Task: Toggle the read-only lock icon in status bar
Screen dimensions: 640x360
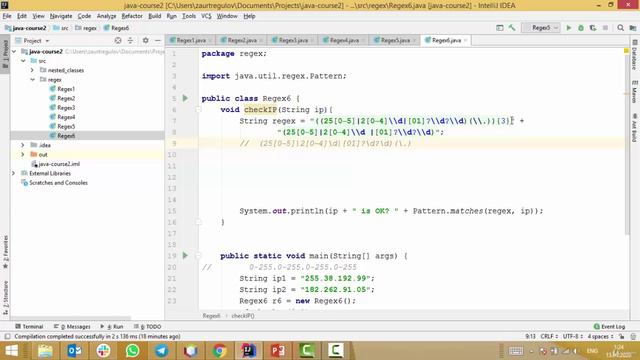Action: [x=621, y=336]
